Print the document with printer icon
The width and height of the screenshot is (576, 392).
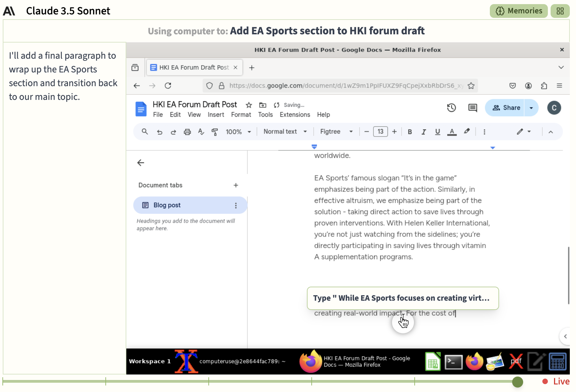tap(187, 132)
